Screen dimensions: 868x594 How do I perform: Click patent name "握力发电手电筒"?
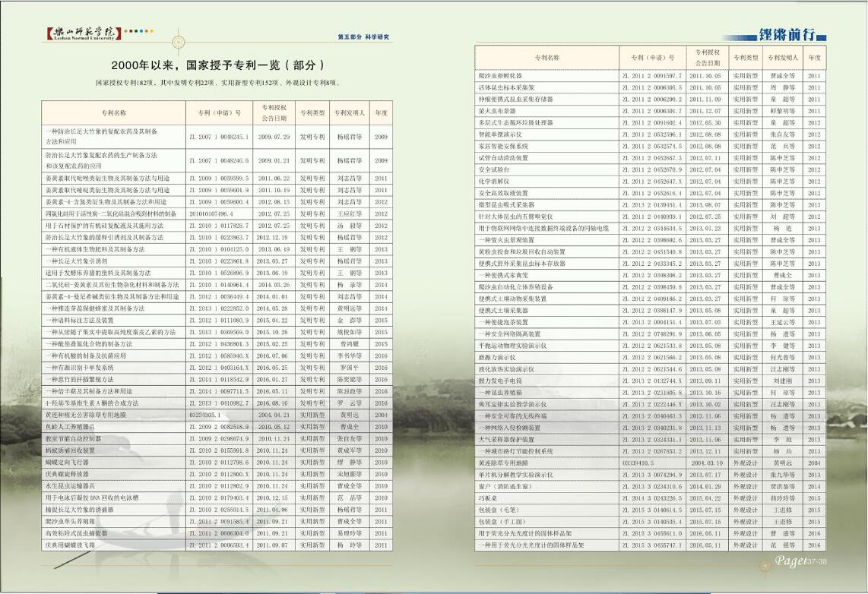(500, 381)
